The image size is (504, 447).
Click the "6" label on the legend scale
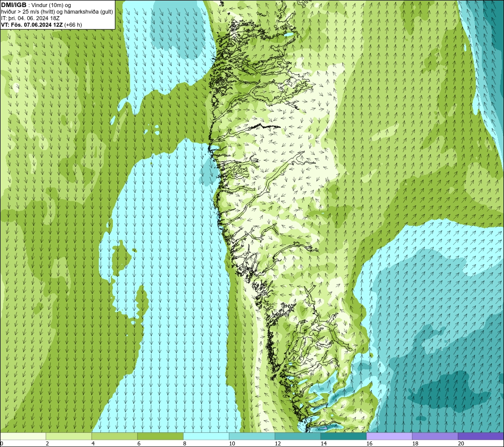(139, 443)
